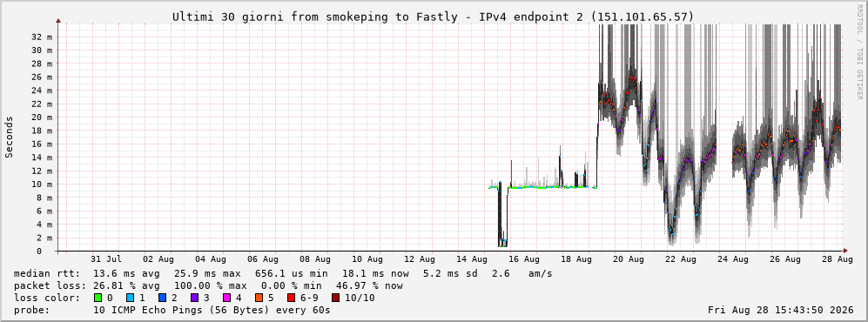
Task: Click the dark red 10/10 loss swatch
Action: tap(335, 298)
